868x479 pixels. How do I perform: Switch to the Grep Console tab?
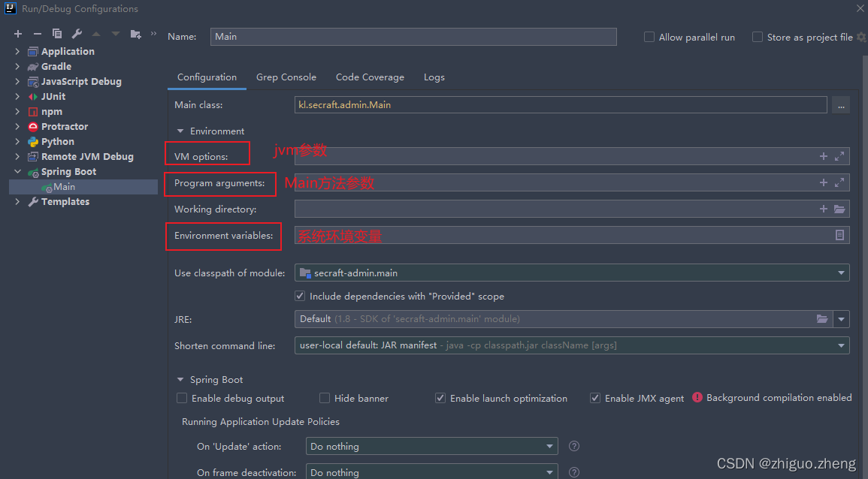[x=286, y=77]
